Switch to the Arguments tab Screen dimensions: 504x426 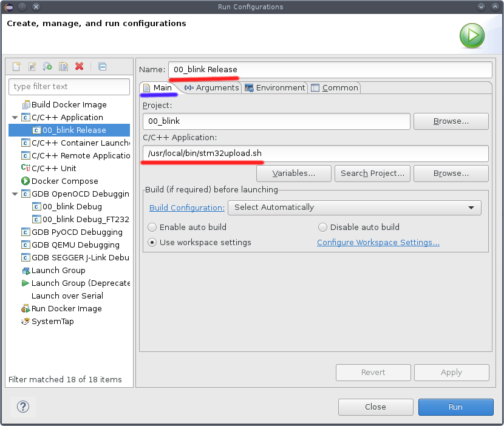[212, 87]
